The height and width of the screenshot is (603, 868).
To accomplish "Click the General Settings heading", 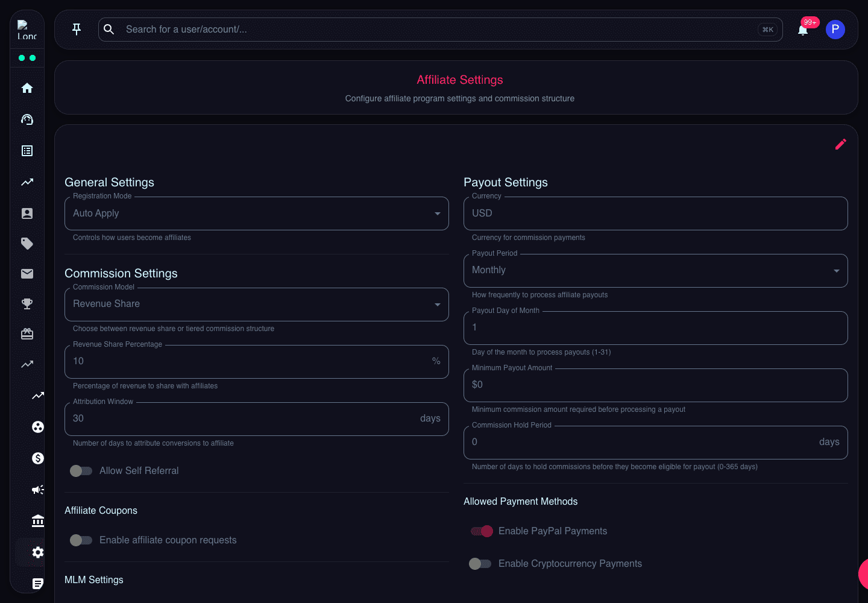I will coord(109,182).
